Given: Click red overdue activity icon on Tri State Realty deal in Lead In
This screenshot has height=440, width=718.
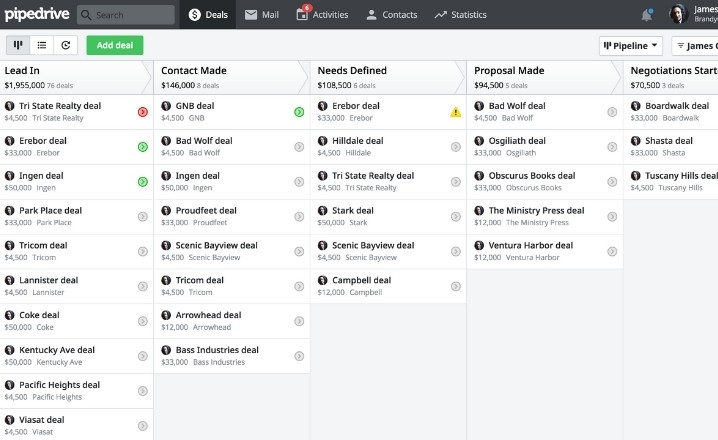Looking at the screenshot, I should click(x=143, y=112).
